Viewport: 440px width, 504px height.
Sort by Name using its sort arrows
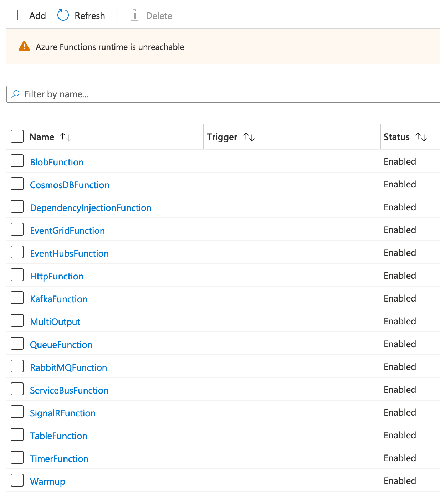(65, 136)
